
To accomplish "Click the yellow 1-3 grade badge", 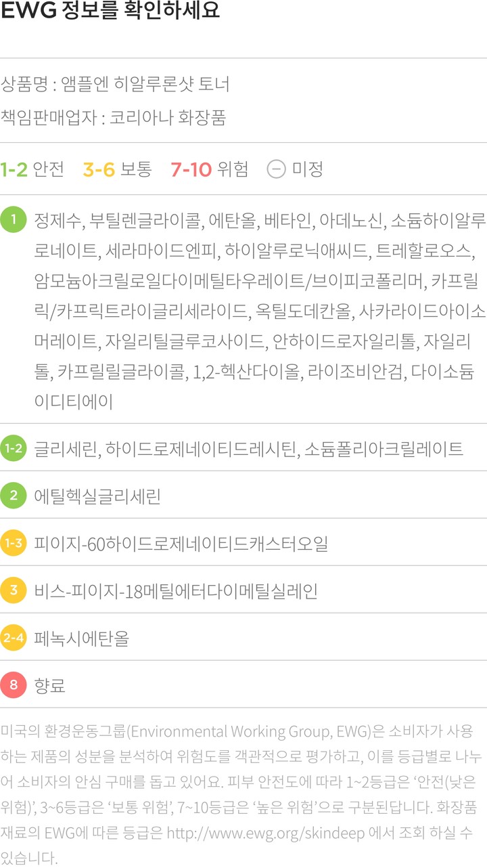I will tap(14, 543).
